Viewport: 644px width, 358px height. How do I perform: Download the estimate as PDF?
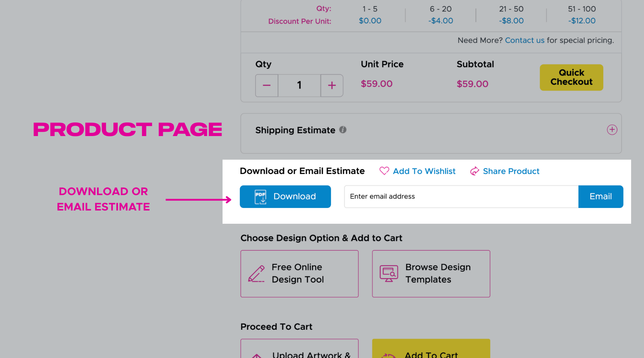tap(285, 197)
